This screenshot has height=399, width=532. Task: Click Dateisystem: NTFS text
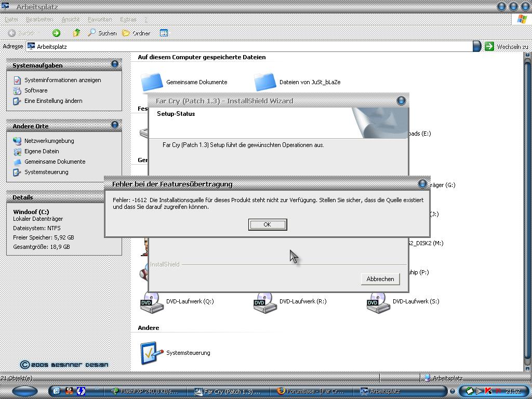tap(37, 228)
